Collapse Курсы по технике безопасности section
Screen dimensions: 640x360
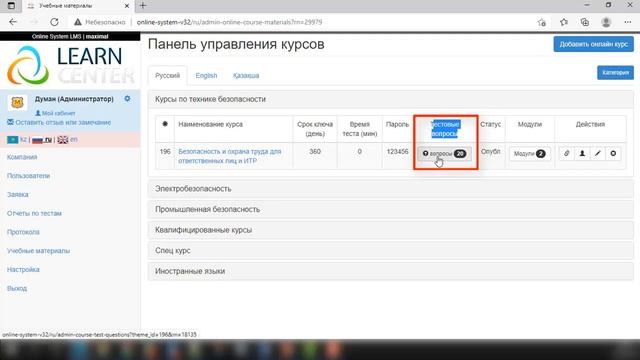point(391,99)
